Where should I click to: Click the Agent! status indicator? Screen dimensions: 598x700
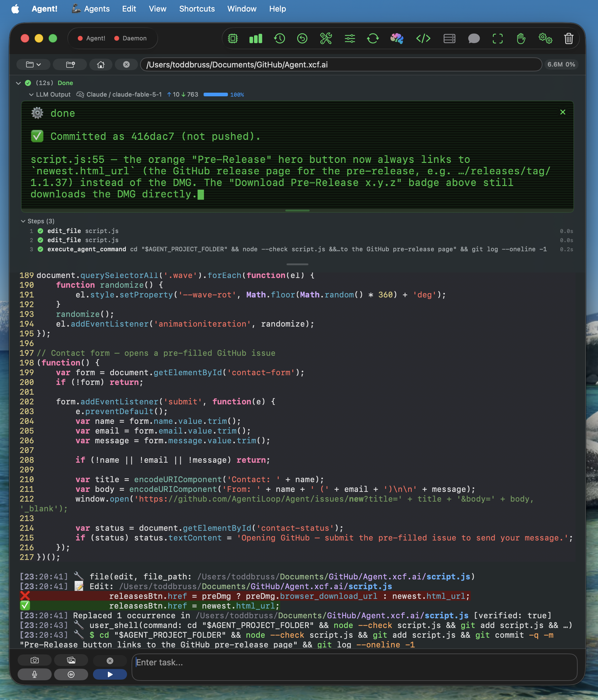(91, 39)
